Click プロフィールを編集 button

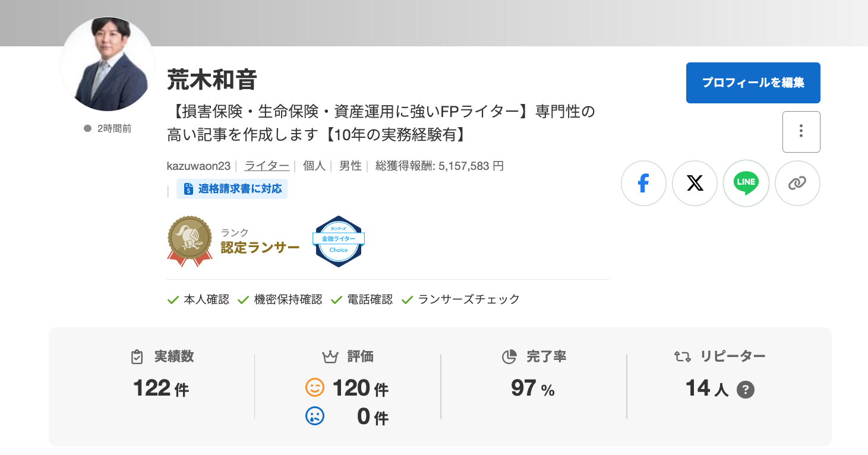pos(753,83)
